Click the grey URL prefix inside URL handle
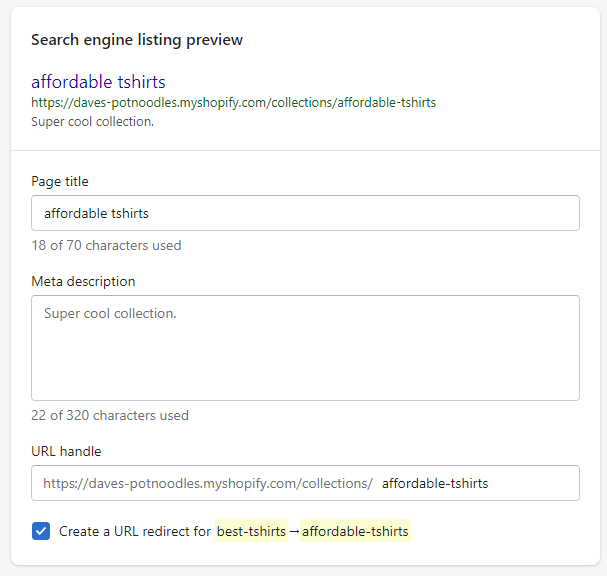The width and height of the screenshot is (607, 576). [208, 483]
